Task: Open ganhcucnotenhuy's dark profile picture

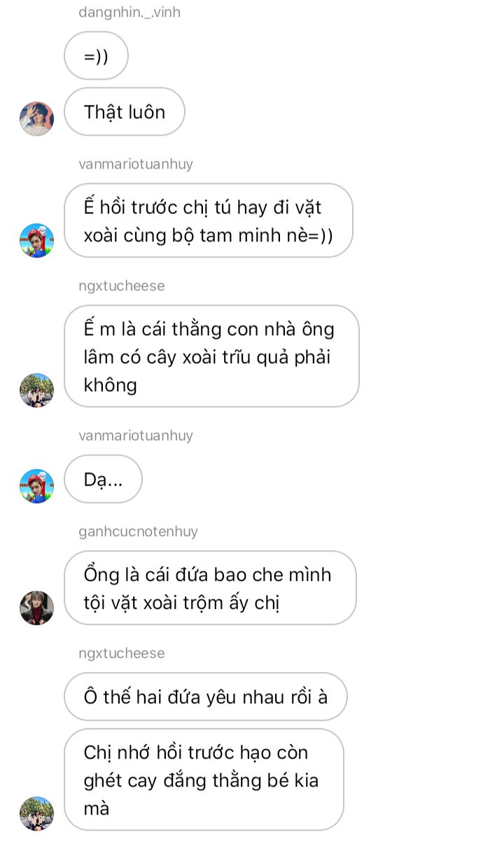Action: point(36,608)
